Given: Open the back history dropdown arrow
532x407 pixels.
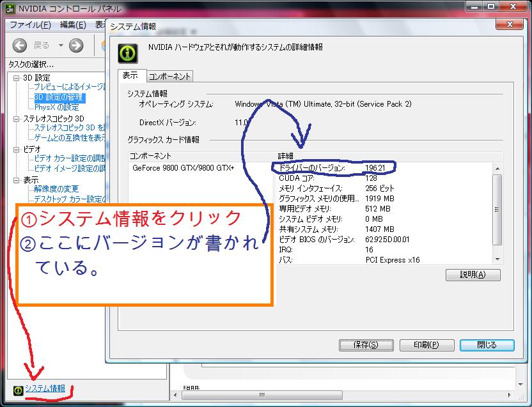Looking at the screenshot, I should [61, 45].
